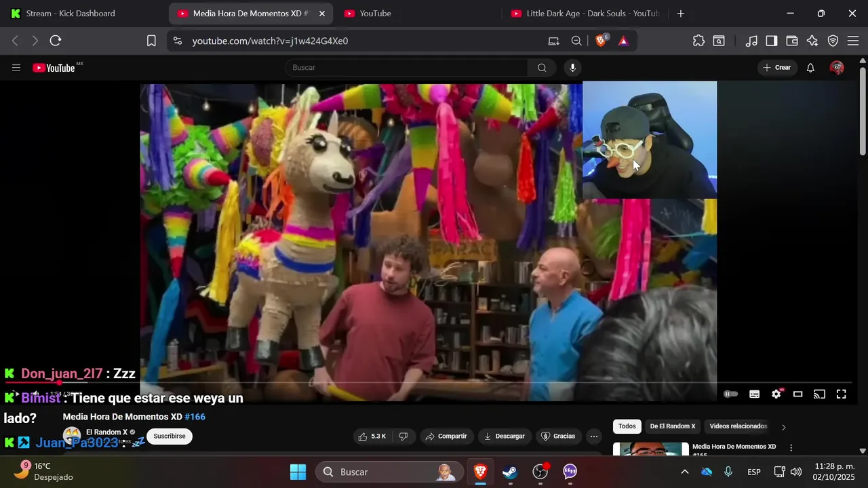The height and width of the screenshot is (488, 868).
Task: Open the taskbar volume speaker icon
Action: click(x=795, y=472)
